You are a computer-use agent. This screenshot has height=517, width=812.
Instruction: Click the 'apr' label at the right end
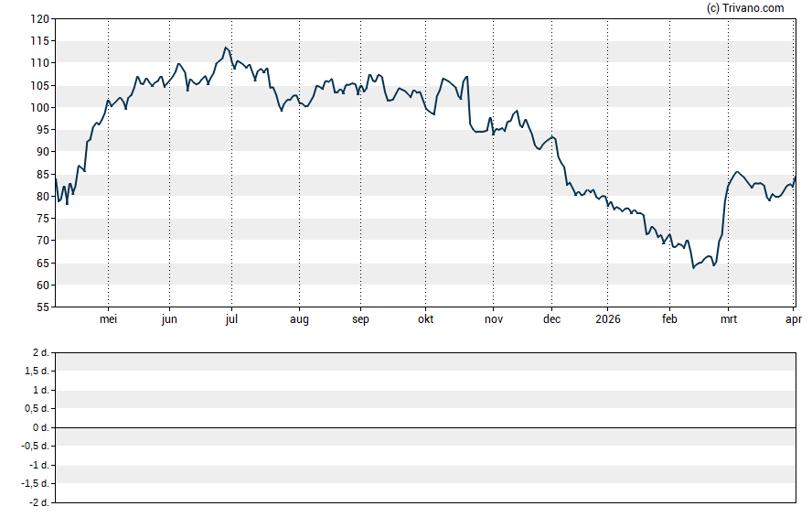pyautogui.click(x=794, y=319)
